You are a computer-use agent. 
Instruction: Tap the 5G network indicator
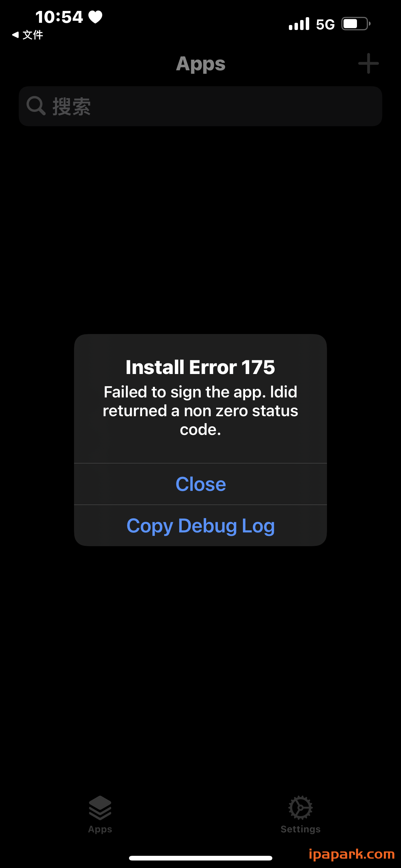tap(325, 24)
